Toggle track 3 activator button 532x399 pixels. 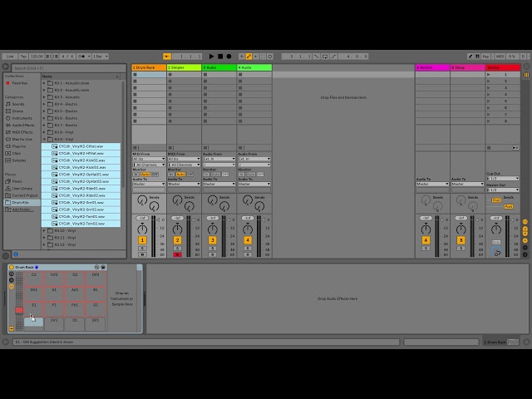(x=213, y=240)
